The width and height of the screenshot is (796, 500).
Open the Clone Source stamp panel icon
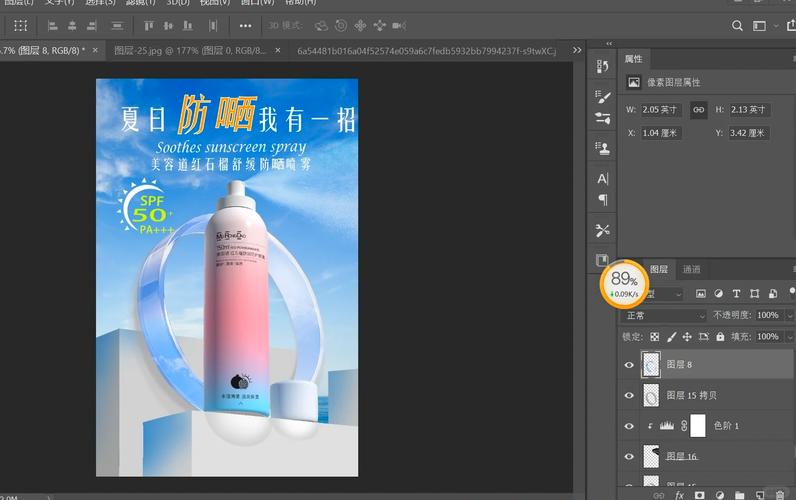[602, 148]
